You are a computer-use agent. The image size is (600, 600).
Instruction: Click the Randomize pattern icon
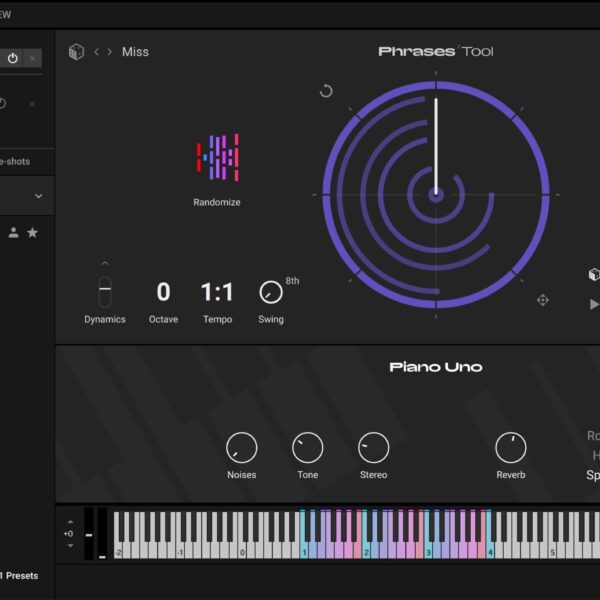[217, 158]
